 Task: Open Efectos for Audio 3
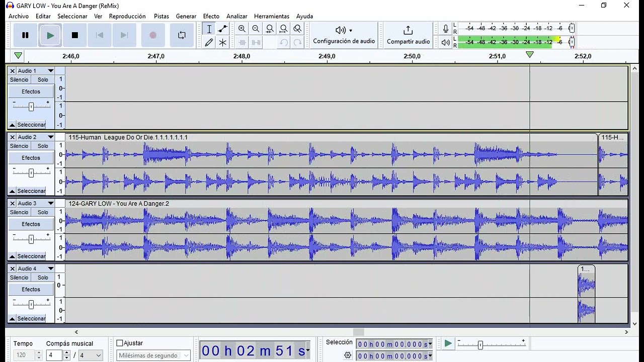coord(31,224)
